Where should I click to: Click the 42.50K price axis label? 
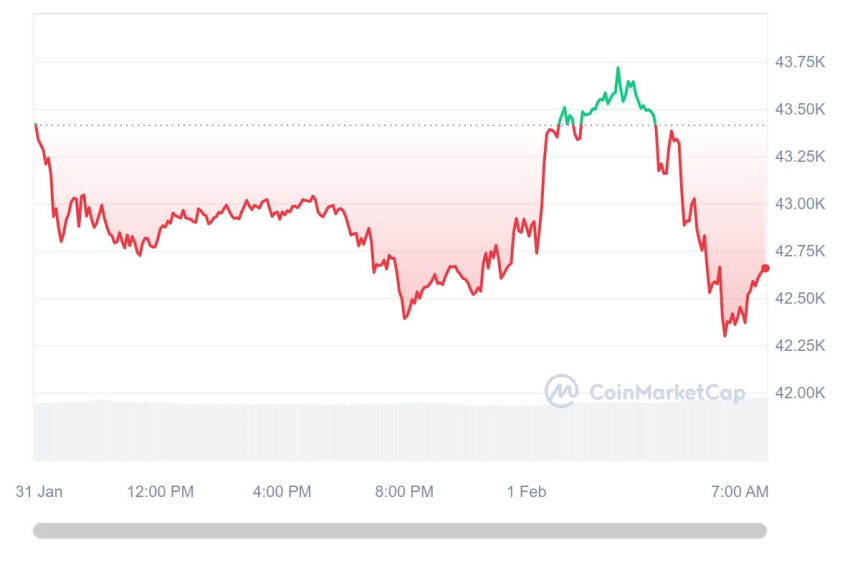pos(800,298)
